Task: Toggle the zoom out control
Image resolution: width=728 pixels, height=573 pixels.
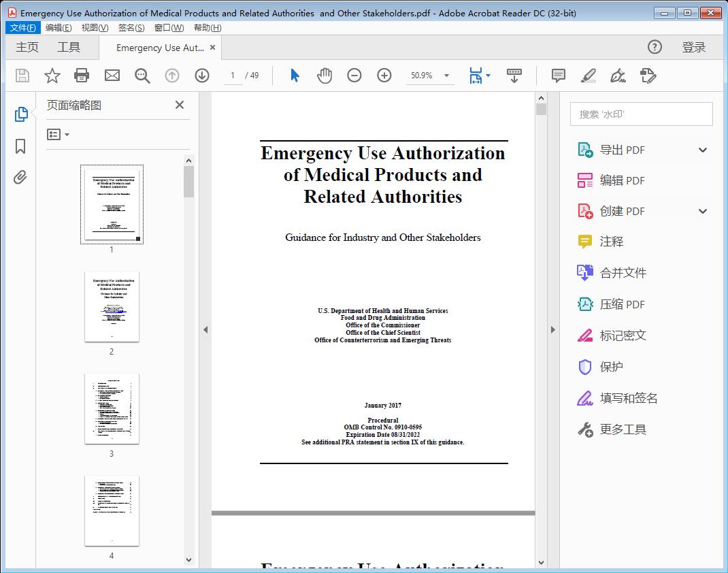Action: 354,76
